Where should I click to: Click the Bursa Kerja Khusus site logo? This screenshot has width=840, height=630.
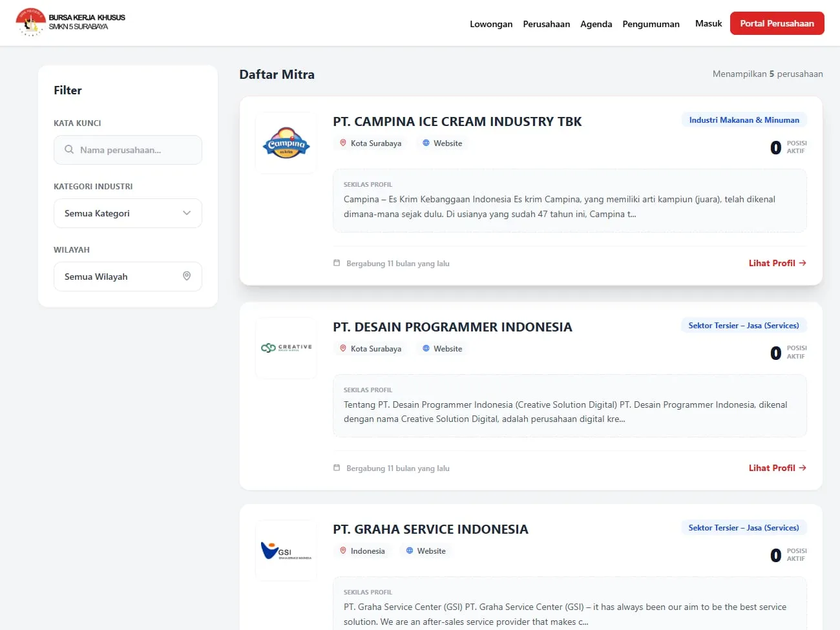point(70,23)
